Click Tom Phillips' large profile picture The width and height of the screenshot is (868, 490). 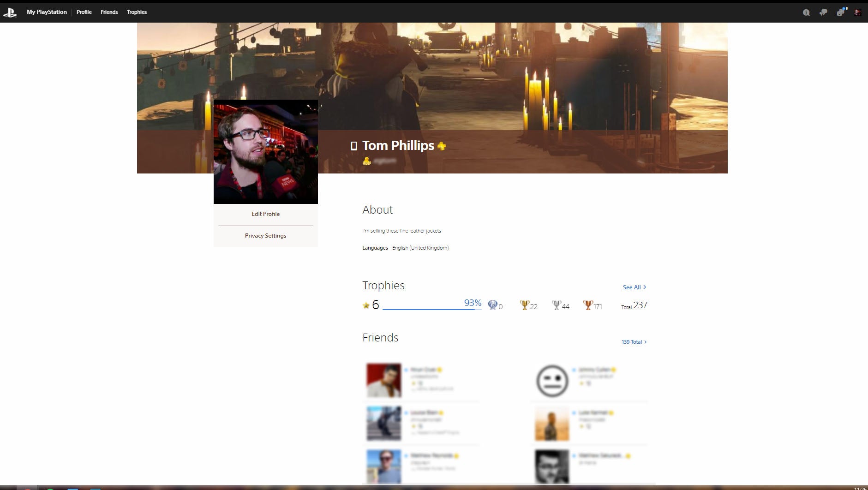coord(266,152)
